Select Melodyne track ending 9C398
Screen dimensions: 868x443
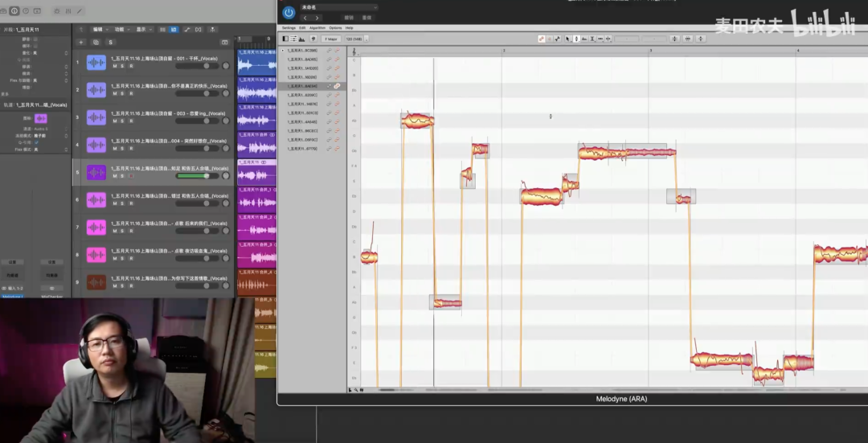tap(302, 51)
